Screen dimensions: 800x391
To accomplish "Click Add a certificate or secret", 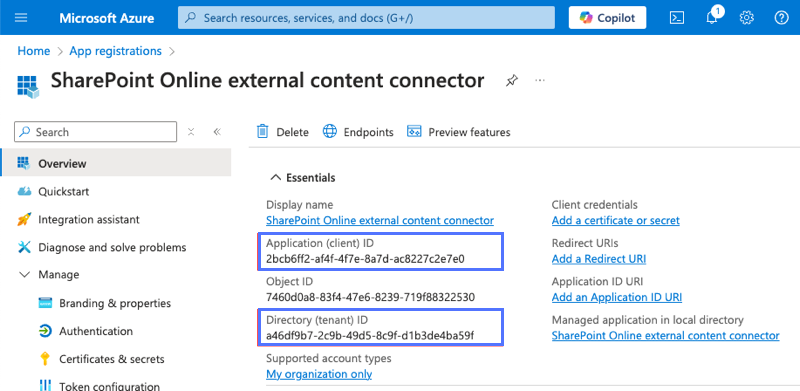I will click(x=616, y=221).
